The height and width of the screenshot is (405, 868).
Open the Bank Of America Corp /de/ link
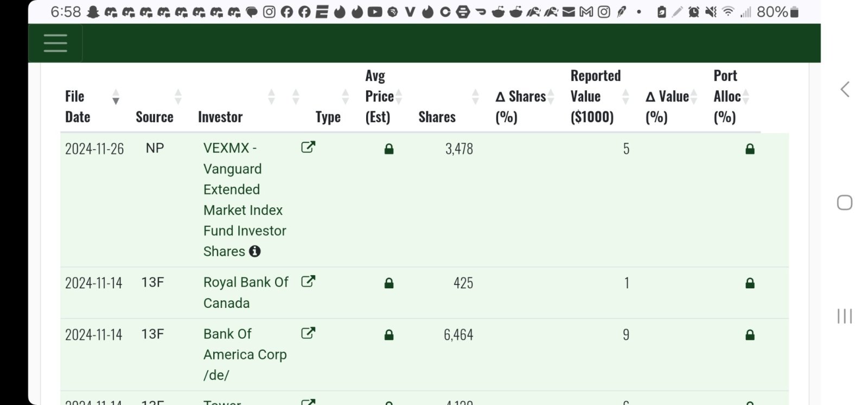pyautogui.click(x=245, y=355)
